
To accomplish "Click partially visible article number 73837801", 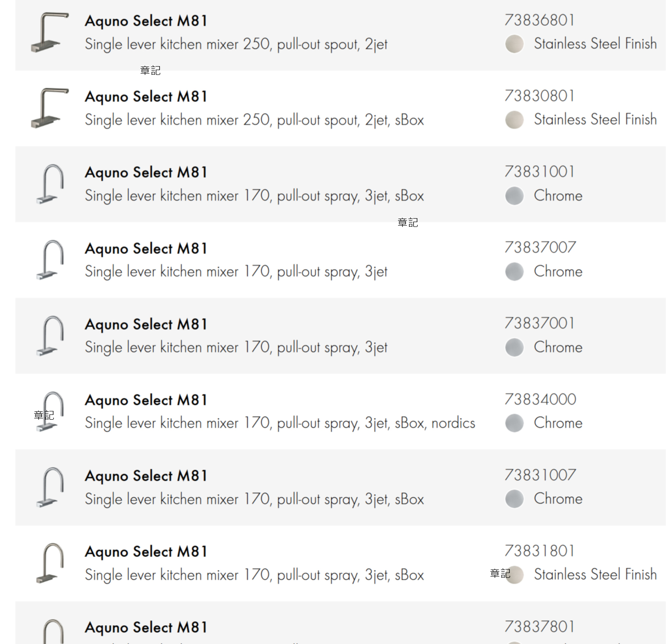I will click(x=539, y=626).
